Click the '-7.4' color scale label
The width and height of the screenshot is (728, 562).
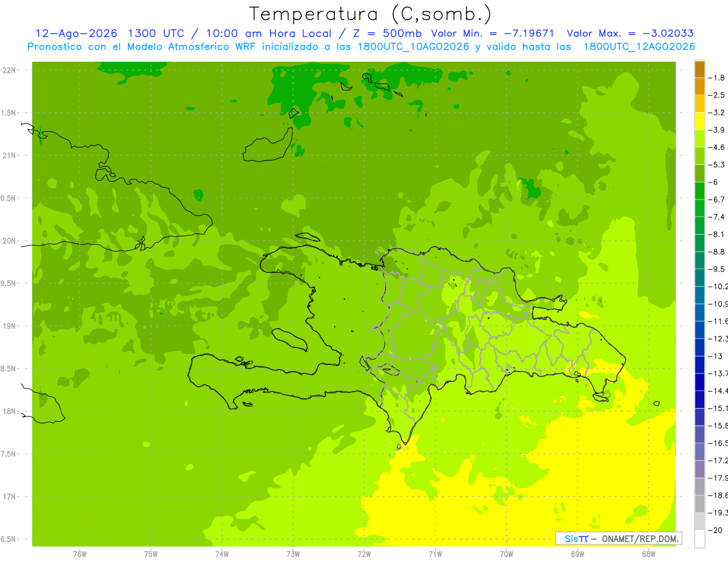[x=716, y=217]
